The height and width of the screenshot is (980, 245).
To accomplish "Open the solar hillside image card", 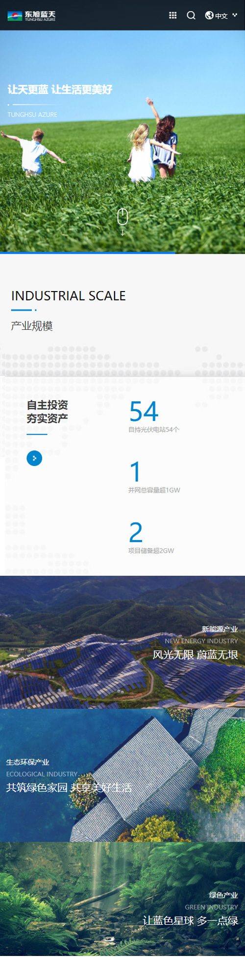I will (122, 642).
